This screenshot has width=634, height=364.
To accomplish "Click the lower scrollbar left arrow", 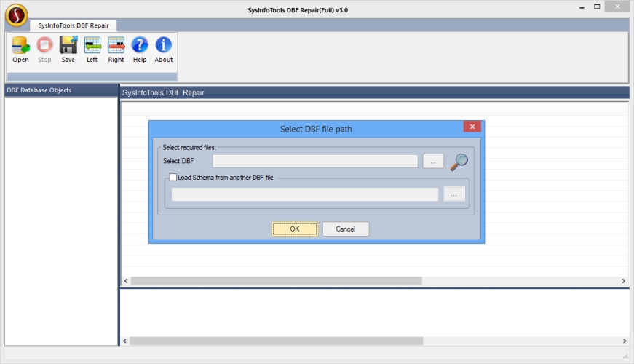I will (x=125, y=341).
